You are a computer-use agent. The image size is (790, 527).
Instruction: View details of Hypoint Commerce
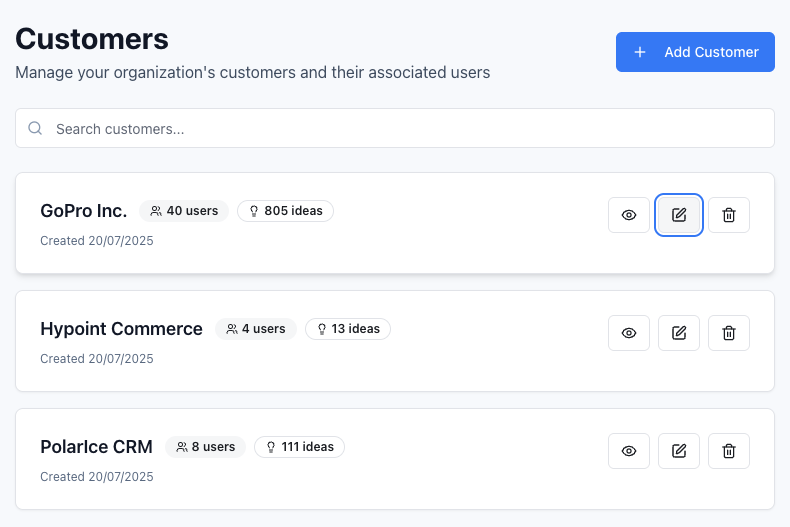pos(629,333)
